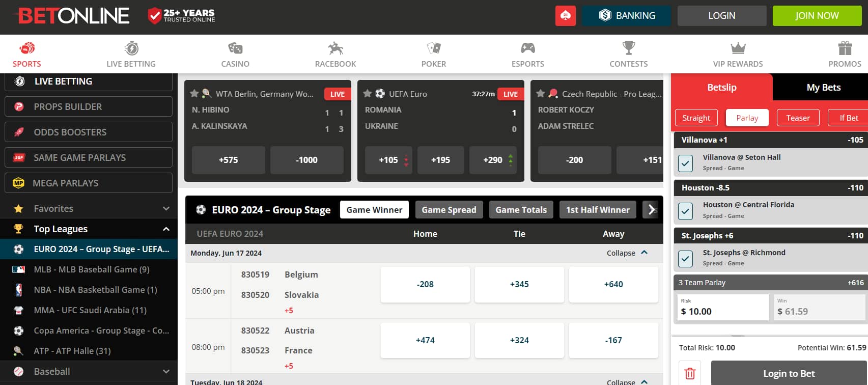This screenshot has width=868, height=385.
Task: Uncheck the St. Josephs @ Richmond selection
Action: [x=686, y=259]
